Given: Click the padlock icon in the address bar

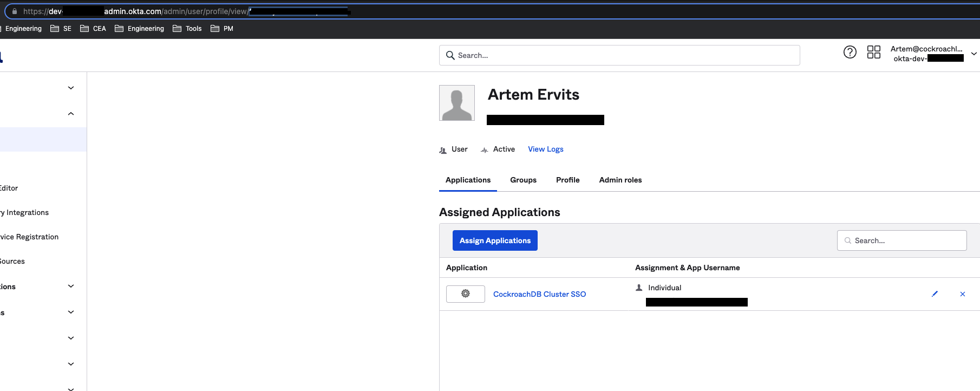Looking at the screenshot, I should (15, 11).
